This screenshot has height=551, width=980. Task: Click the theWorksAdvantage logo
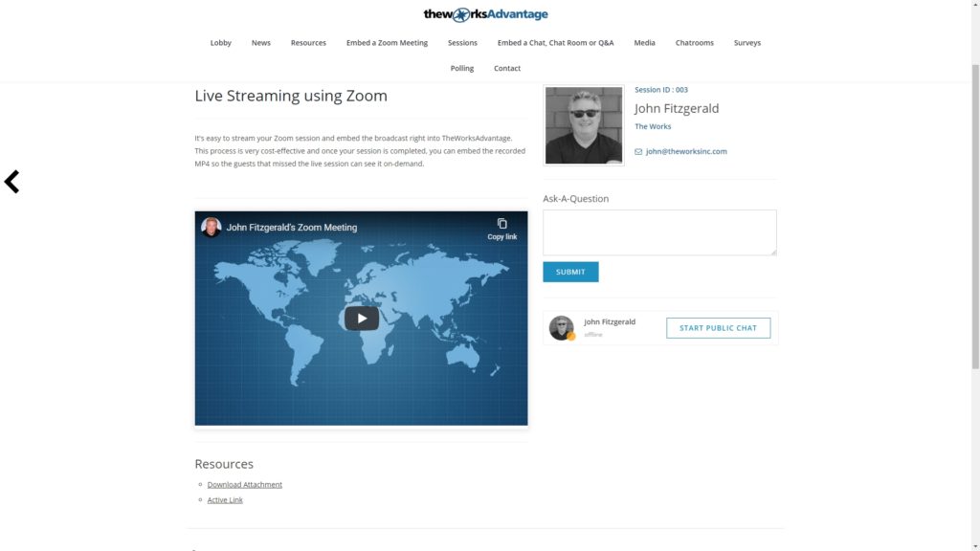click(485, 14)
